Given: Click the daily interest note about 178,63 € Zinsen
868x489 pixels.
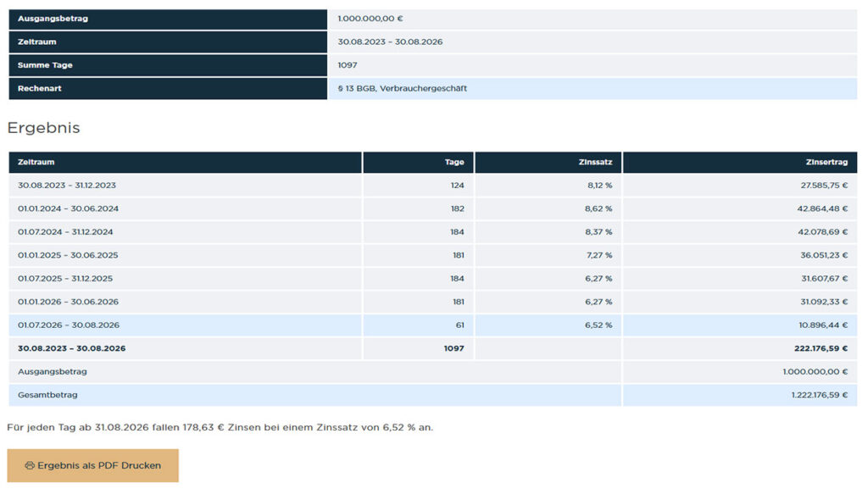Looking at the screenshot, I should click(x=220, y=427).
